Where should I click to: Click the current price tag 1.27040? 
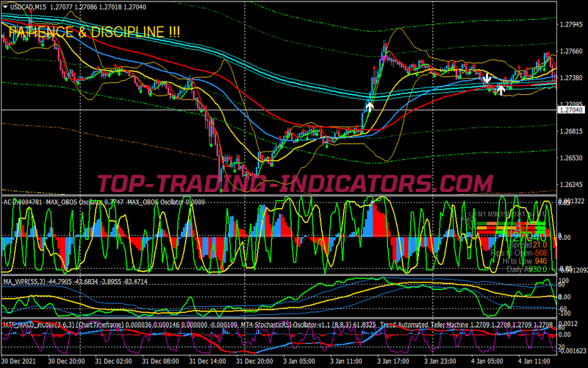(x=572, y=110)
